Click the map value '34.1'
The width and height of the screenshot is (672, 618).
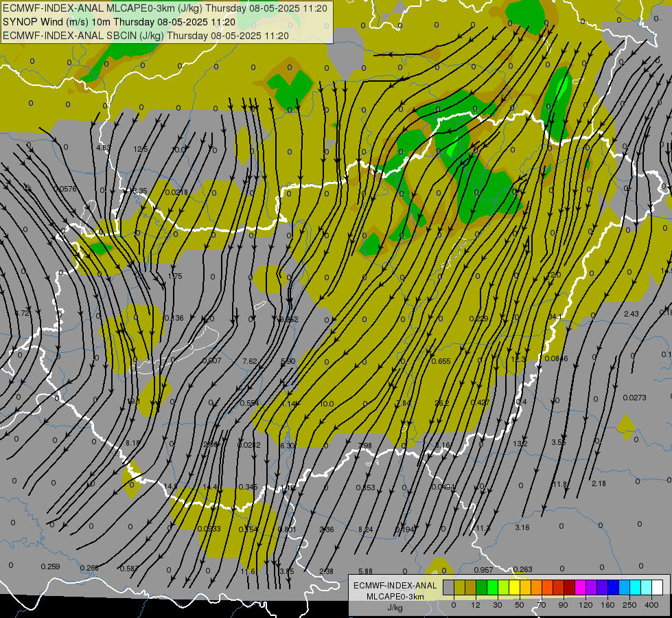point(555,317)
